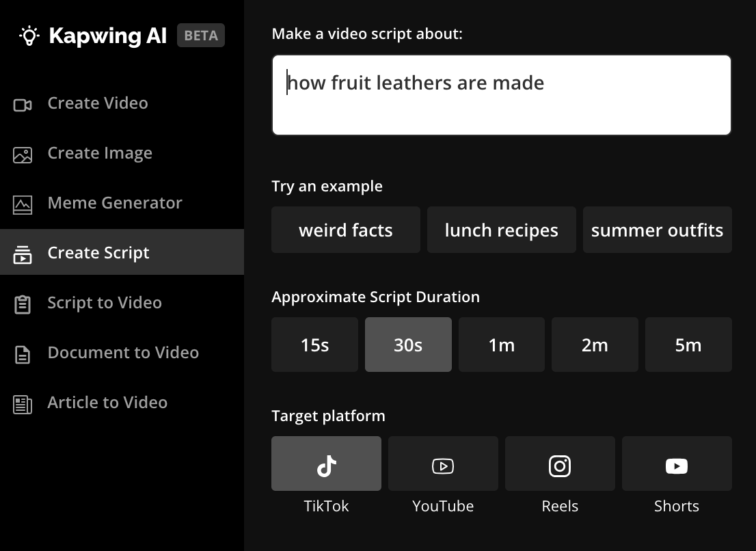Set script duration to 5m

(x=688, y=345)
